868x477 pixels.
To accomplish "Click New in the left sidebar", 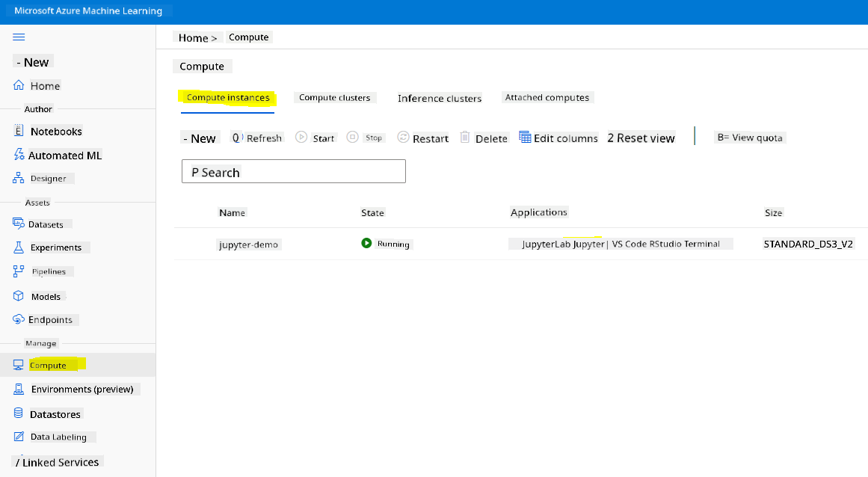I will click(33, 62).
